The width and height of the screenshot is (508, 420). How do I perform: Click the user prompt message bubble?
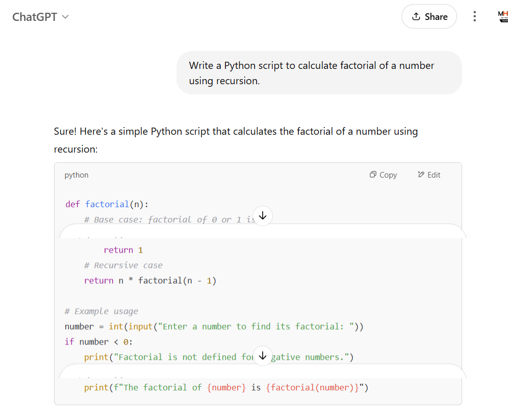pyautogui.click(x=319, y=73)
